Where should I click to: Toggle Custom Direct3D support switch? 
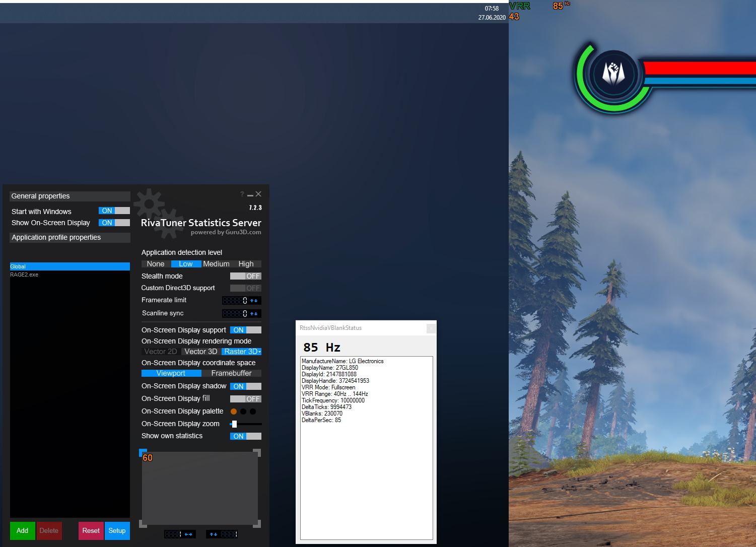coord(246,288)
